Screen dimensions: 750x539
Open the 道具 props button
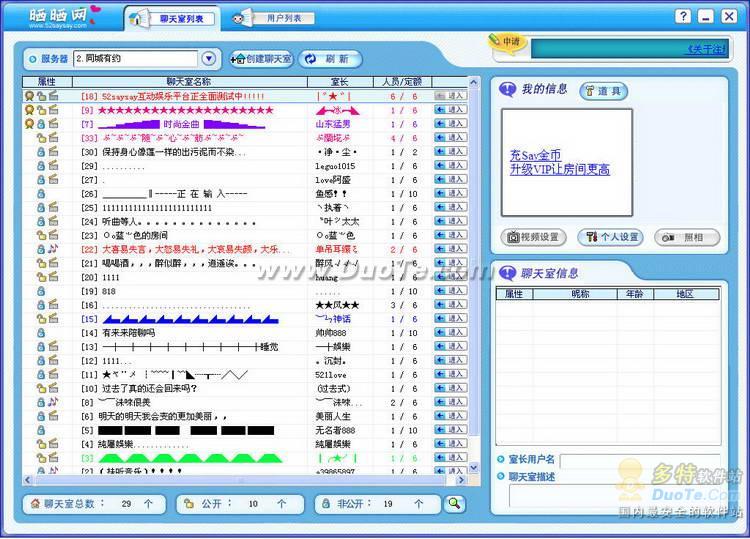(603, 91)
